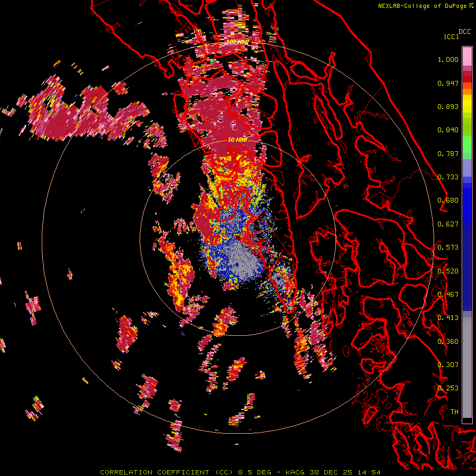Click the 50 NMI range ring label

coord(237,140)
